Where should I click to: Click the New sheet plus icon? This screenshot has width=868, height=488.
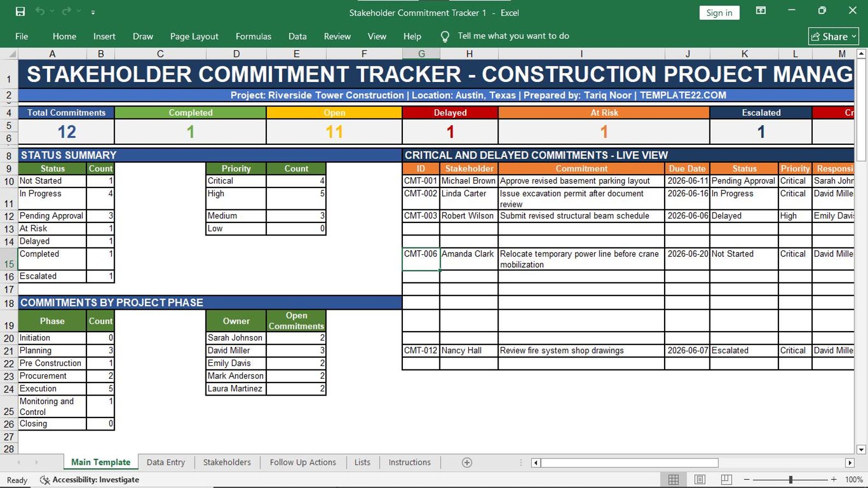click(467, 462)
